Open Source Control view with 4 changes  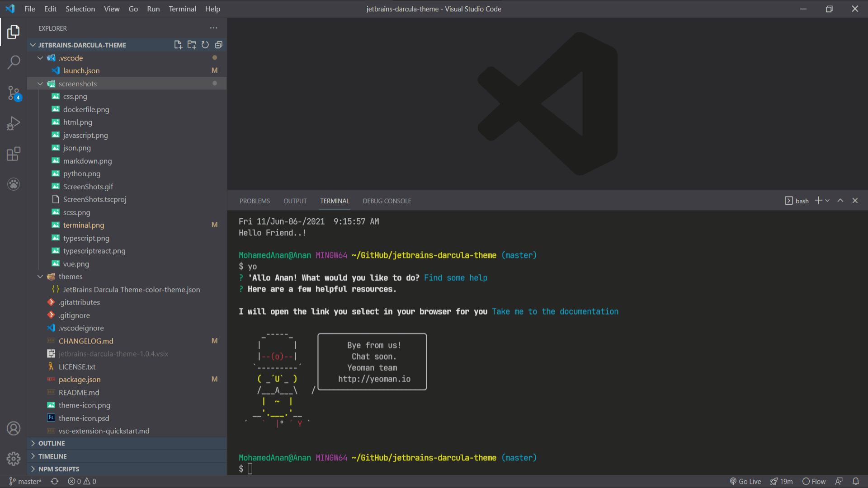point(14,93)
